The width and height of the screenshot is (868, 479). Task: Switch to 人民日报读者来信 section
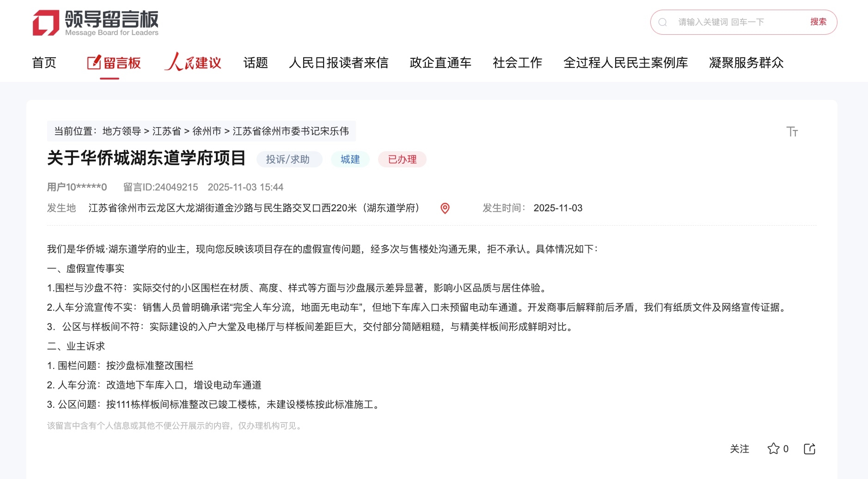click(340, 62)
